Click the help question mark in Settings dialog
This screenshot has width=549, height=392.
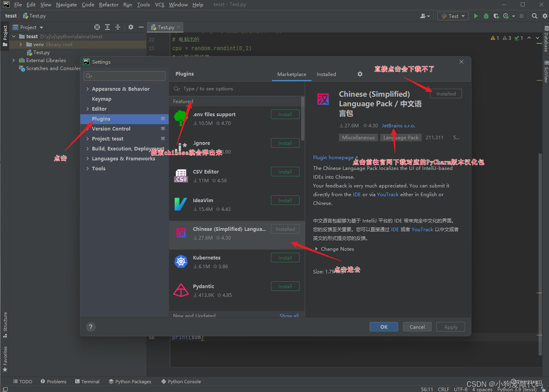tap(91, 327)
